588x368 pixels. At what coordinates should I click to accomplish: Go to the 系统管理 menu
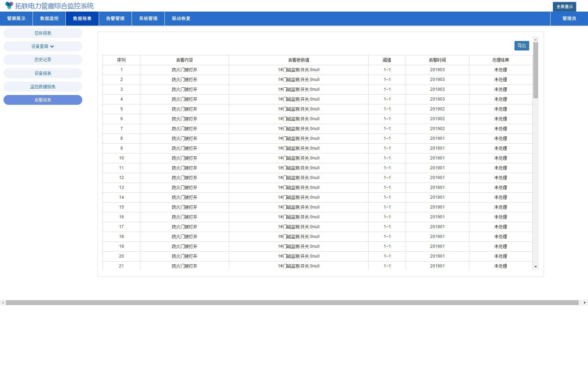(x=148, y=19)
